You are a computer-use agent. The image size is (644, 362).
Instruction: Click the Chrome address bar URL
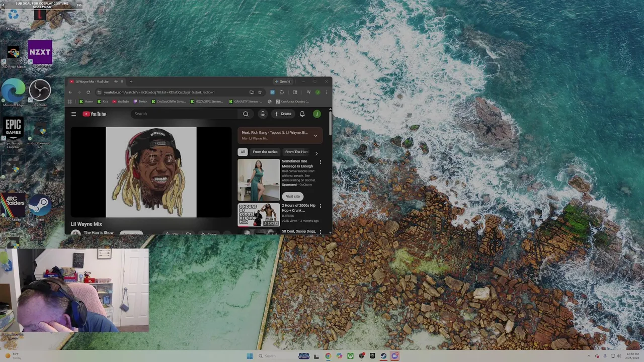tap(159, 92)
